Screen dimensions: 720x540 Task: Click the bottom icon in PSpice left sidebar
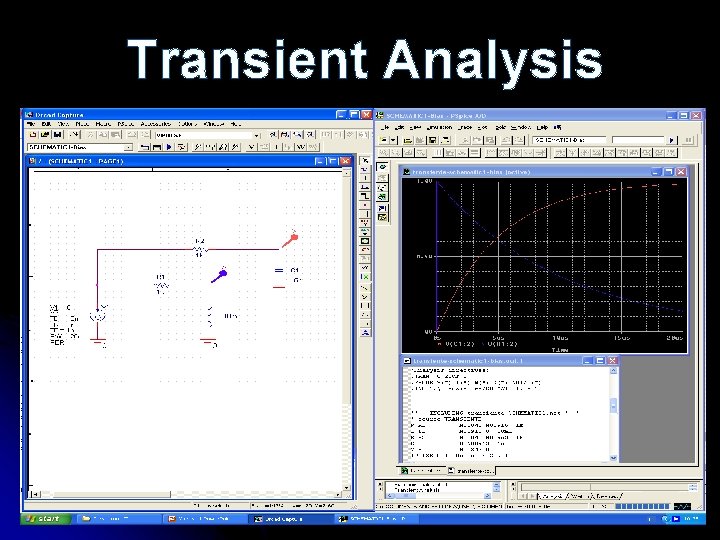point(382,217)
